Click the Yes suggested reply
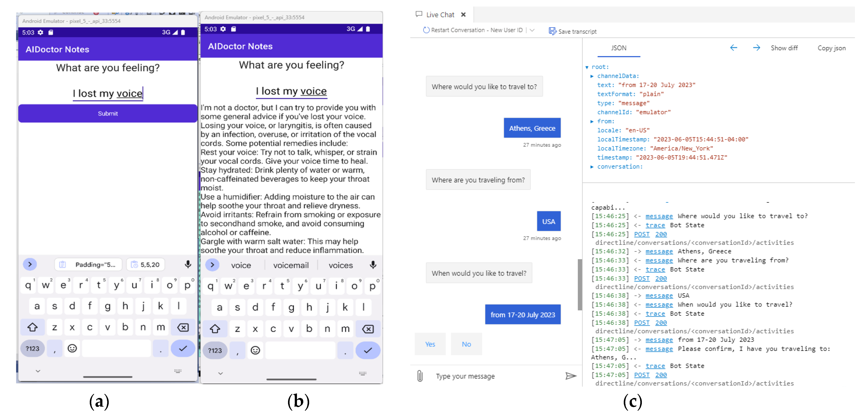 pos(430,344)
